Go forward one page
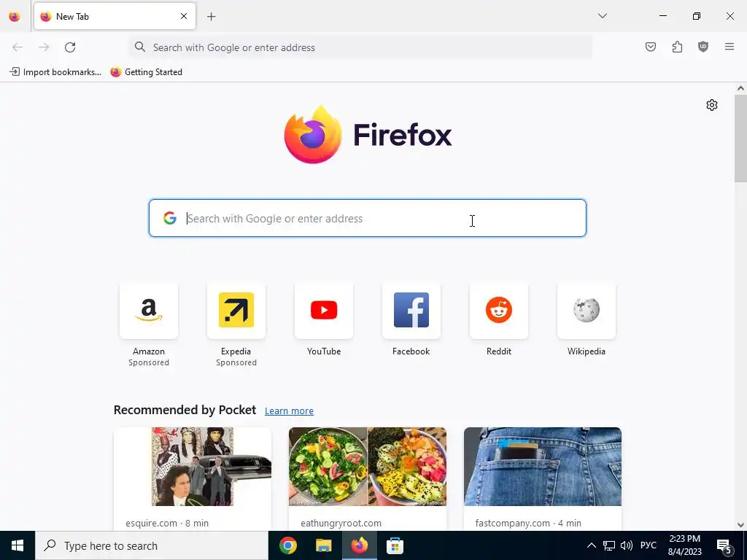Image resolution: width=747 pixels, height=560 pixels. coord(44,47)
